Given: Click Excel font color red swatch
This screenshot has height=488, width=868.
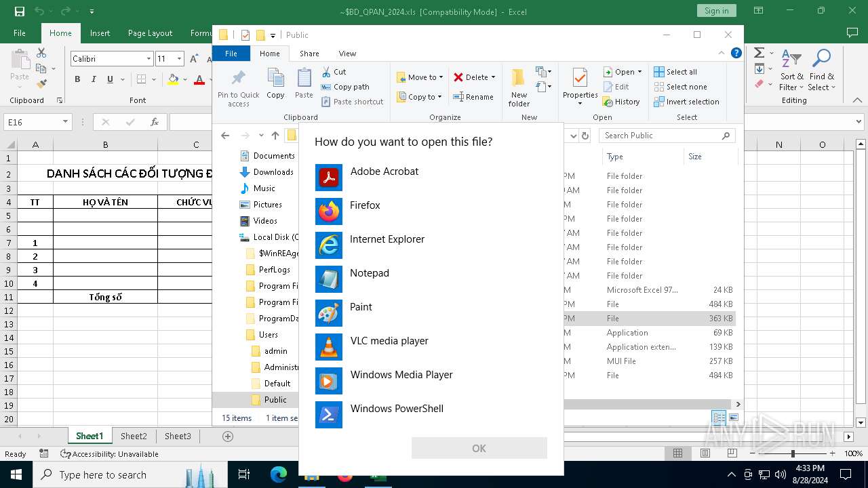Looking at the screenshot, I should point(199,79).
